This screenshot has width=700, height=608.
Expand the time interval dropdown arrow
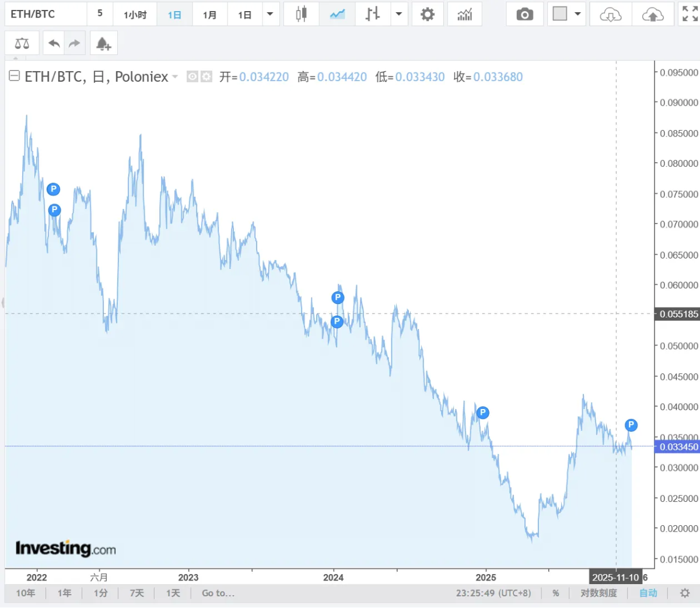click(x=270, y=14)
